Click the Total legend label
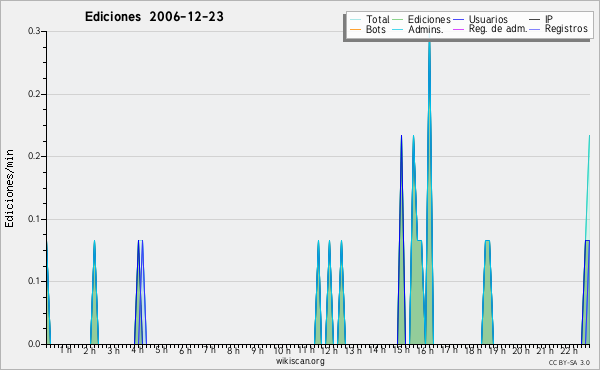The width and height of the screenshot is (600, 370). click(377, 19)
